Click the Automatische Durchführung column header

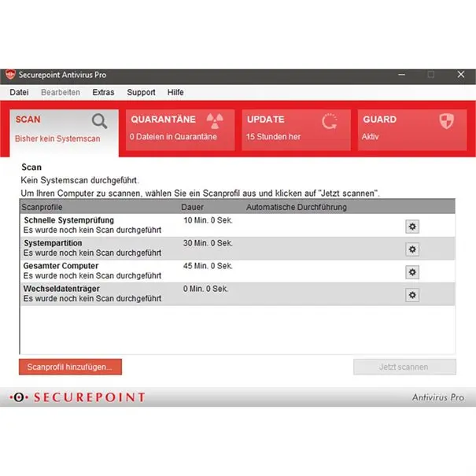click(297, 207)
